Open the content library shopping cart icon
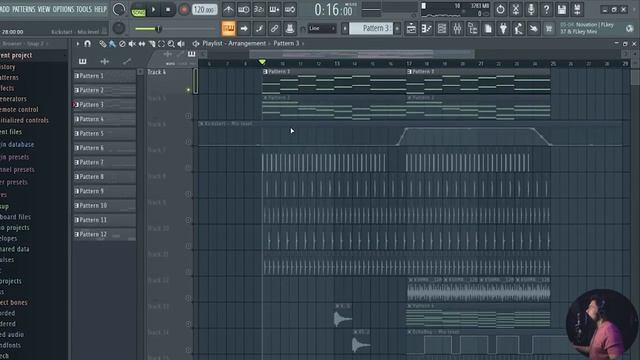 click(x=549, y=29)
